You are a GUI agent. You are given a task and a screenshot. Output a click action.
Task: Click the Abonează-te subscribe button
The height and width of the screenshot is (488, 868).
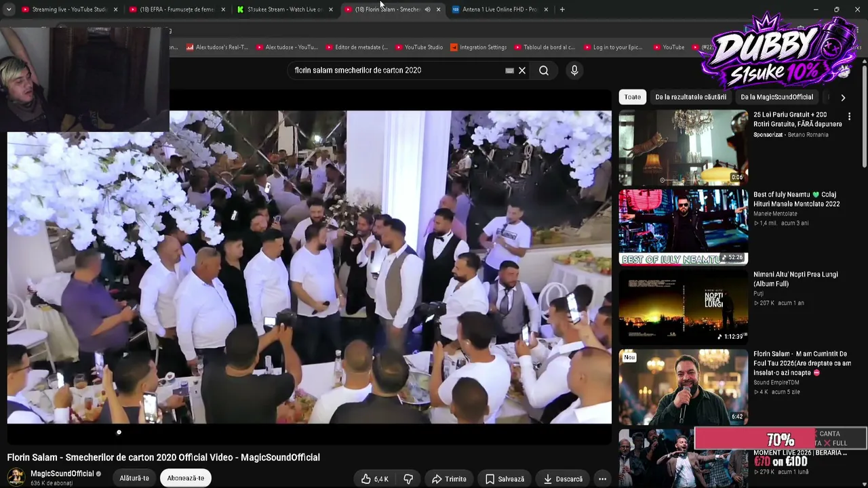tap(186, 479)
